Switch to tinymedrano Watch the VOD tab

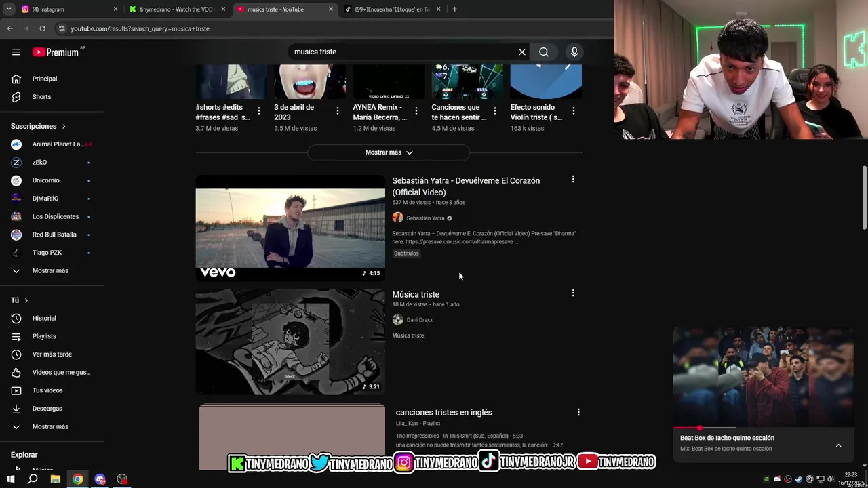[176, 9]
